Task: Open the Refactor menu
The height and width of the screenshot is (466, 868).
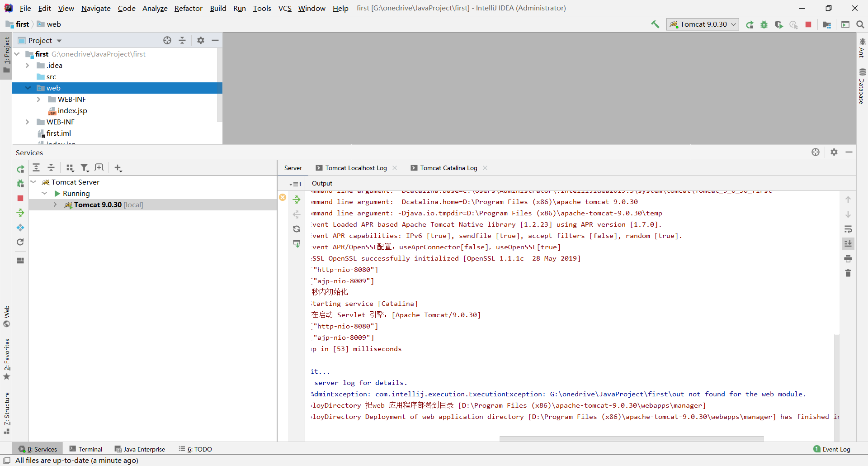Action: 189,8
